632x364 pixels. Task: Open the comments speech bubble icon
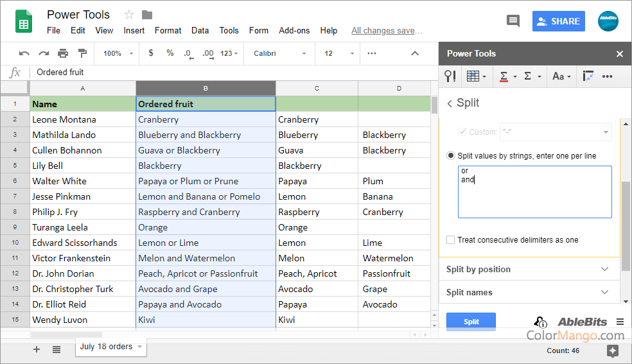point(513,21)
